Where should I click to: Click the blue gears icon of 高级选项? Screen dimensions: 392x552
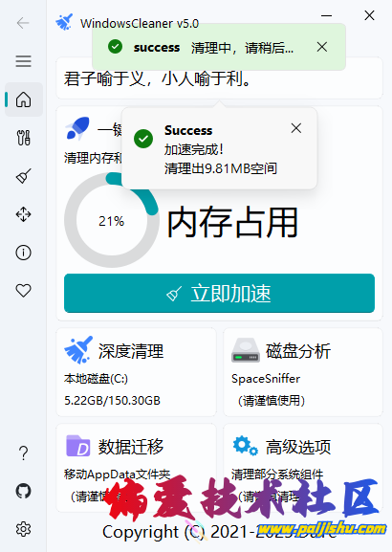[246, 446]
